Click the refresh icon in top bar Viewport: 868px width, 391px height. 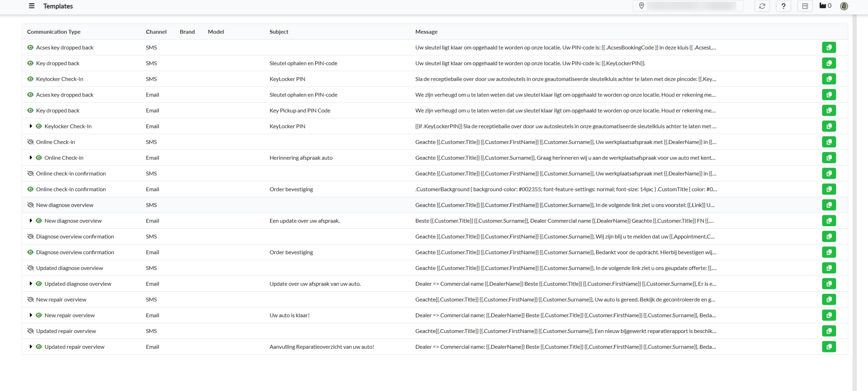(x=762, y=6)
